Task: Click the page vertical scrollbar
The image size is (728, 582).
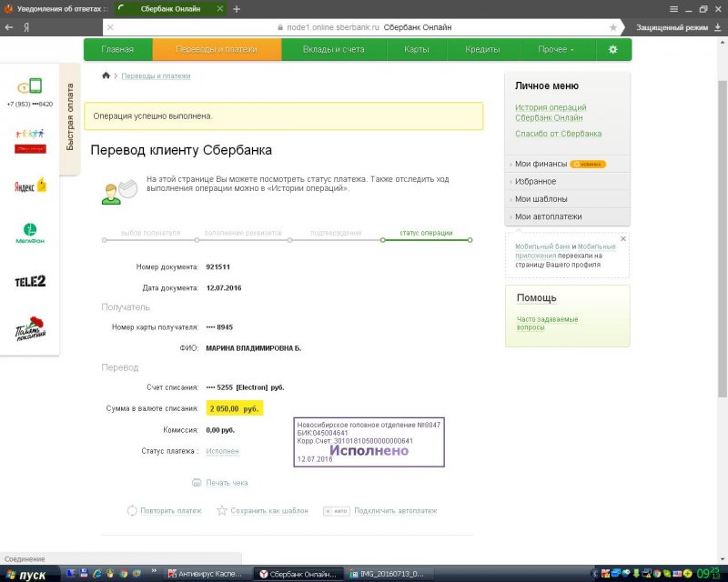Action: 723,238
